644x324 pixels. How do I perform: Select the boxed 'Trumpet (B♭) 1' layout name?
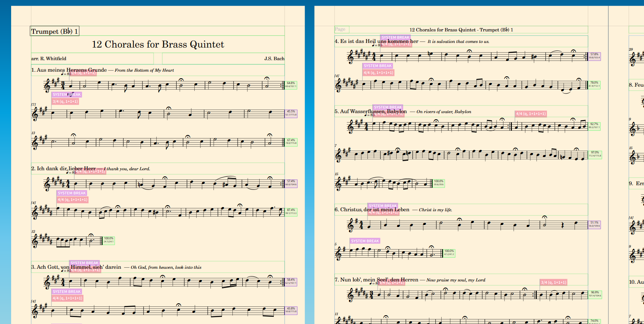pos(55,31)
